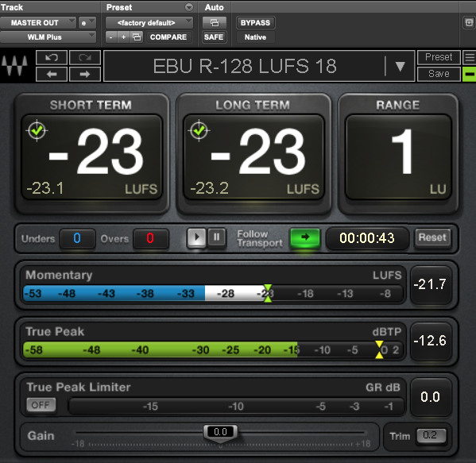Open the hamburger menu beside Preset
Viewport: 476px width, 463px height.
(x=469, y=57)
